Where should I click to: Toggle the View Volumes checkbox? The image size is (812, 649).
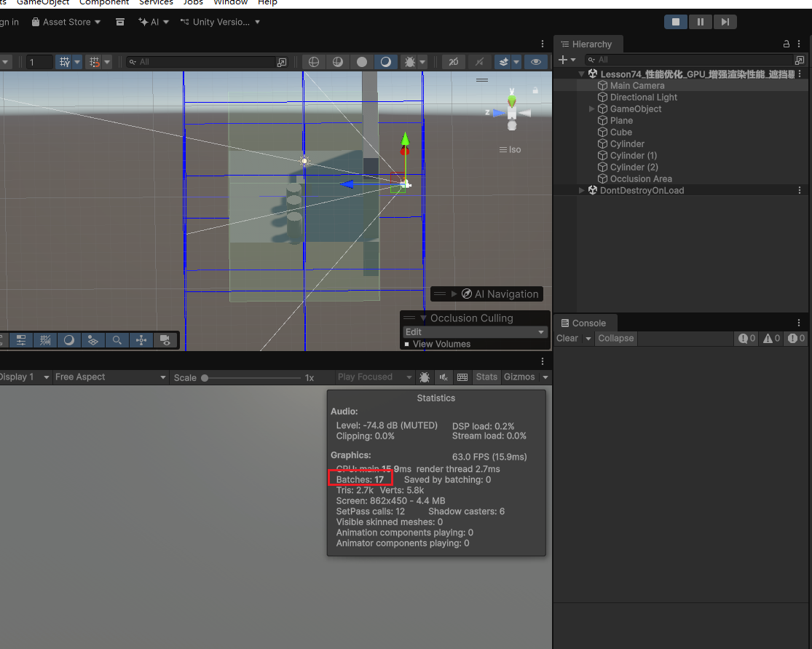click(x=407, y=344)
